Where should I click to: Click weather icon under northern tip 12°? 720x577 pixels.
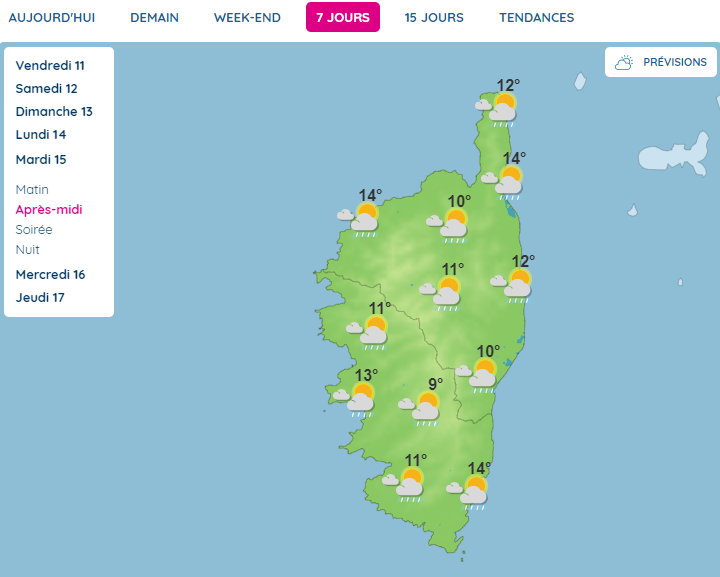coord(496,110)
